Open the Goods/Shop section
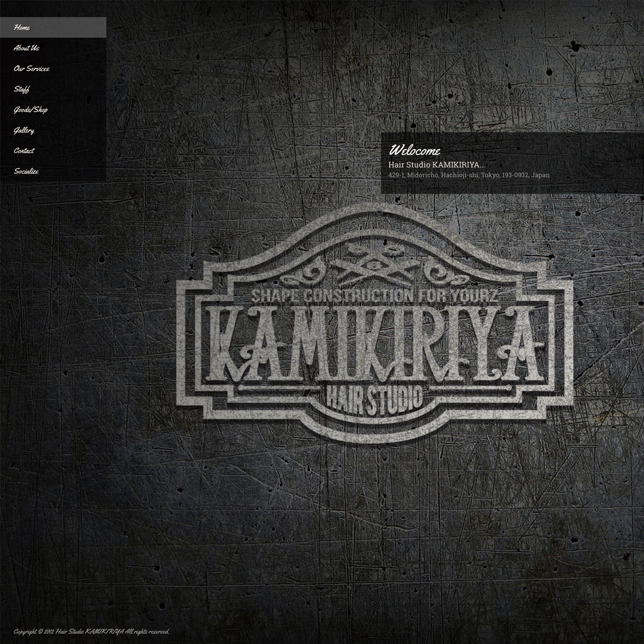The width and height of the screenshot is (644, 644). click(x=30, y=110)
